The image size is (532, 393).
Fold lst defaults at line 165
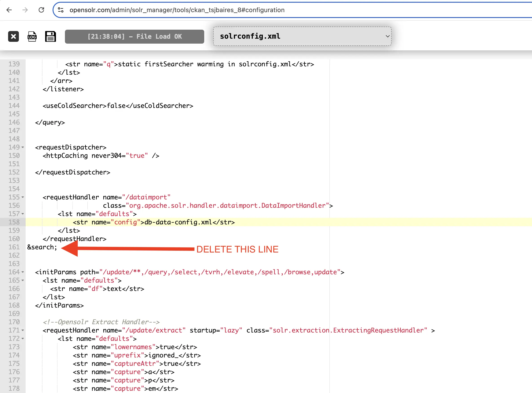tap(23, 280)
